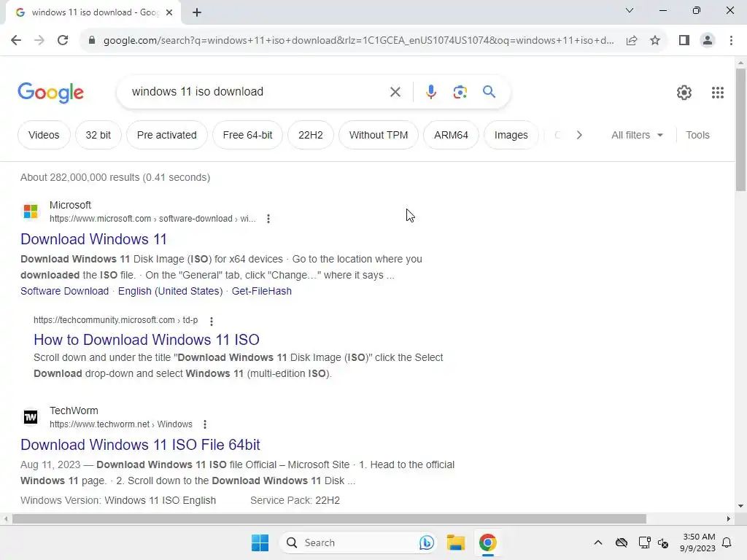Image resolution: width=747 pixels, height=560 pixels.
Task: Select the Free 64-bit filter chip
Action: click(x=248, y=135)
